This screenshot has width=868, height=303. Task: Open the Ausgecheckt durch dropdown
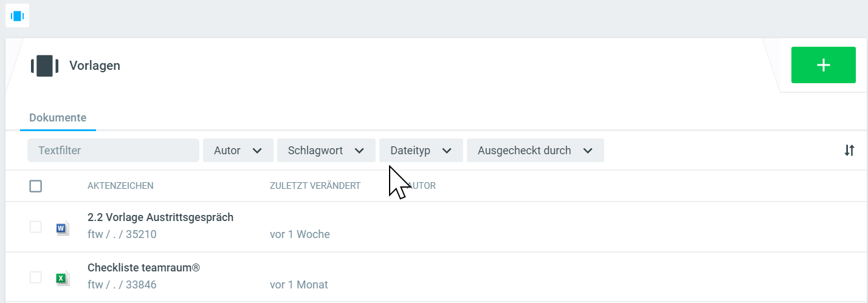click(x=535, y=151)
